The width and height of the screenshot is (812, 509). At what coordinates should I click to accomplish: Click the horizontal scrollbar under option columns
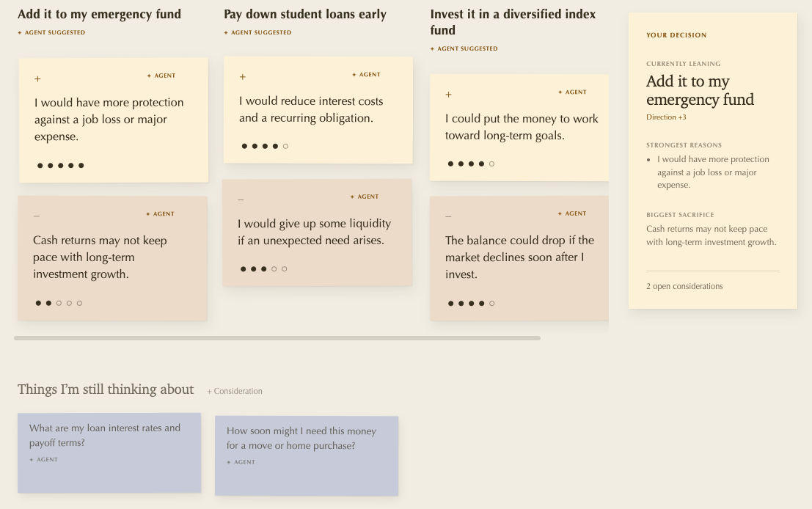pos(277,338)
